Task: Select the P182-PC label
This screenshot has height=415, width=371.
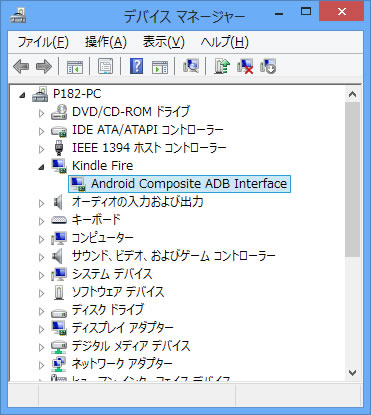Action: [x=77, y=94]
